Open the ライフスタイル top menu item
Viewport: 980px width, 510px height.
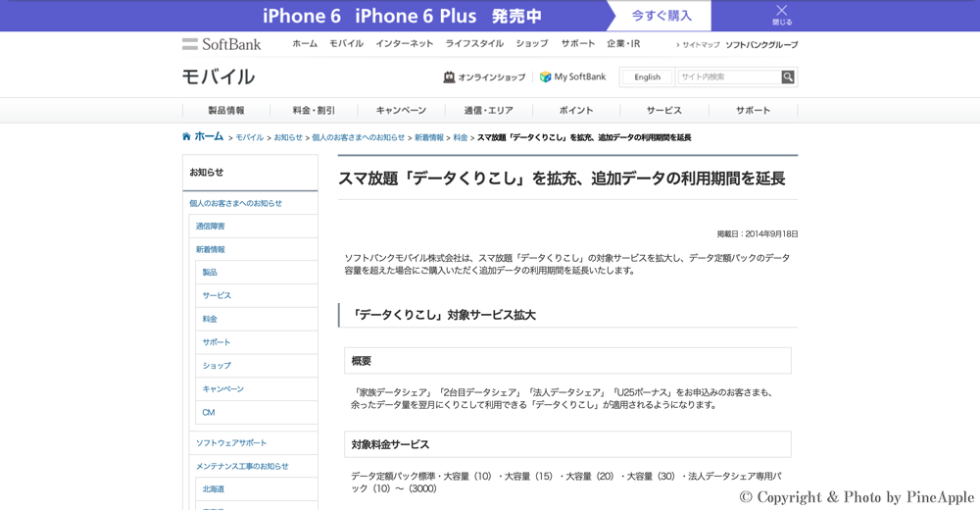point(474,44)
